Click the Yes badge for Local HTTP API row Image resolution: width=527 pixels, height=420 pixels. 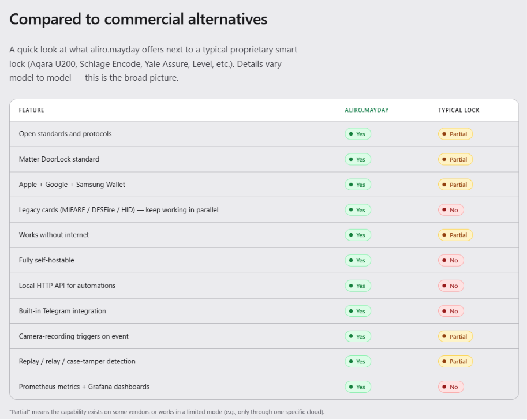[x=358, y=286]
